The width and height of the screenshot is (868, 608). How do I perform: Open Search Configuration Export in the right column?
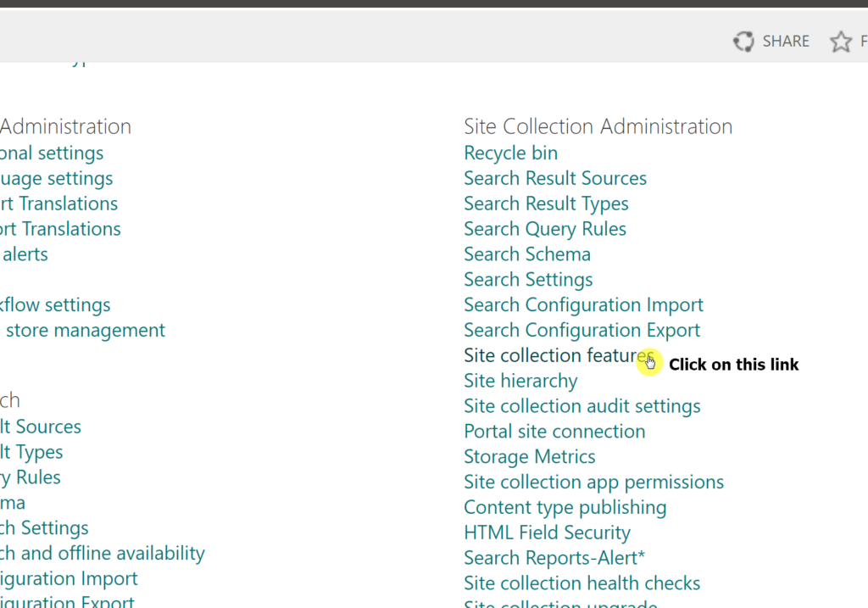pyautogui.click(x=581, y=331)
